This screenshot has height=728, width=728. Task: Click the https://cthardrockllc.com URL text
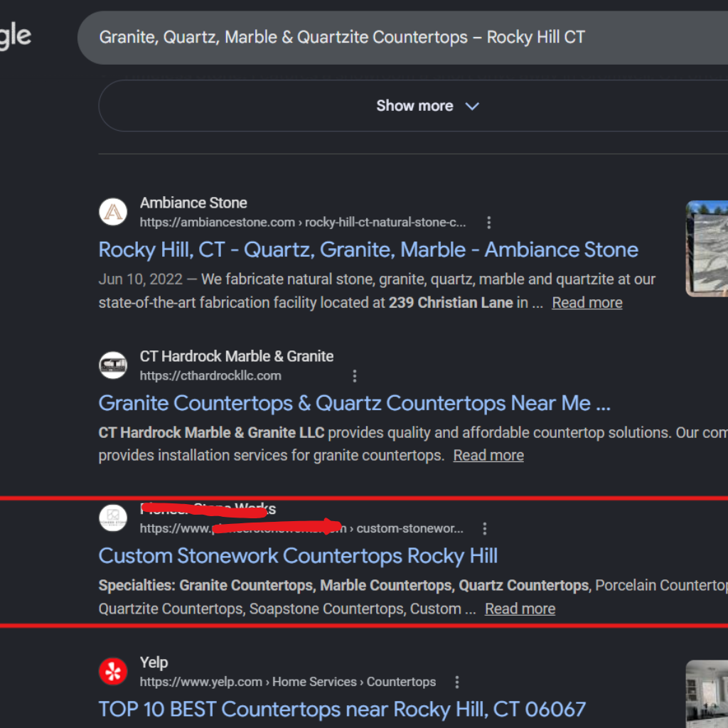[x=210, y=375]
